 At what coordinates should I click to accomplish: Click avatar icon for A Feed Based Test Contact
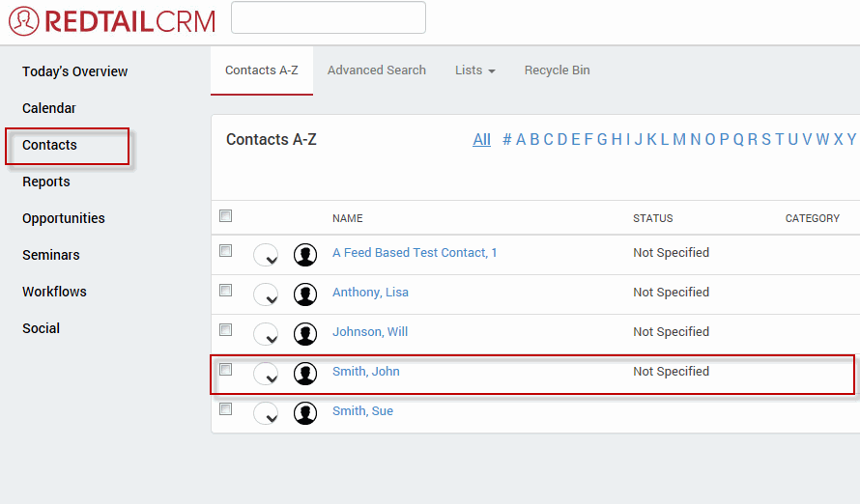point(305,255)
